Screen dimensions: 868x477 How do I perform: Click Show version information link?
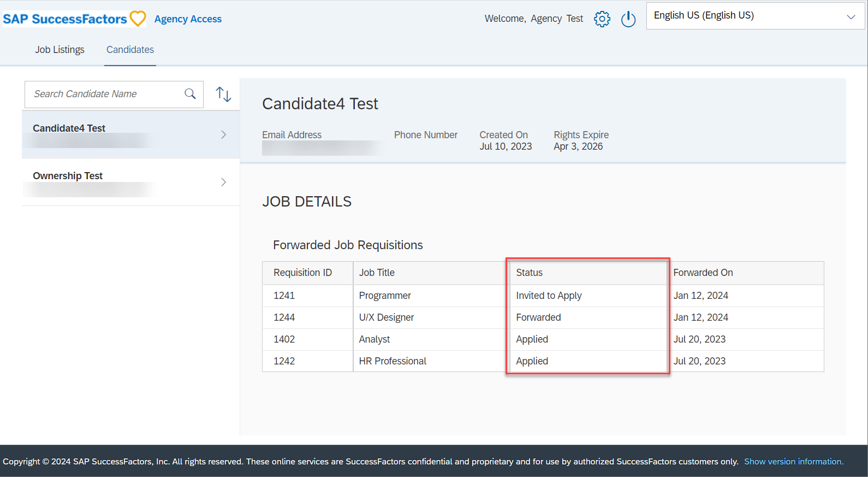[793, 462]
